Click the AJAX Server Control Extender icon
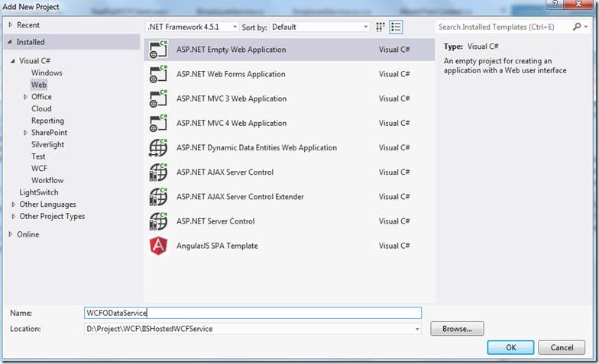 (x=158, y=197)
